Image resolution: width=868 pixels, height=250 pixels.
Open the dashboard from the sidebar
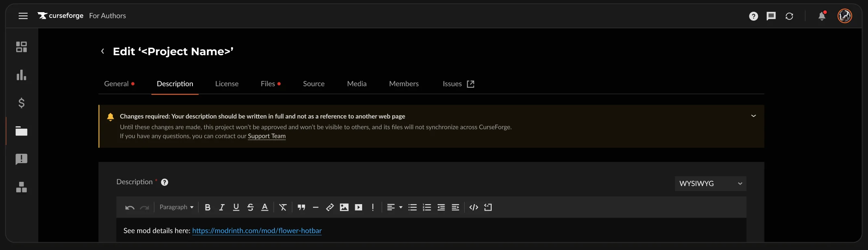coord(22,47)
